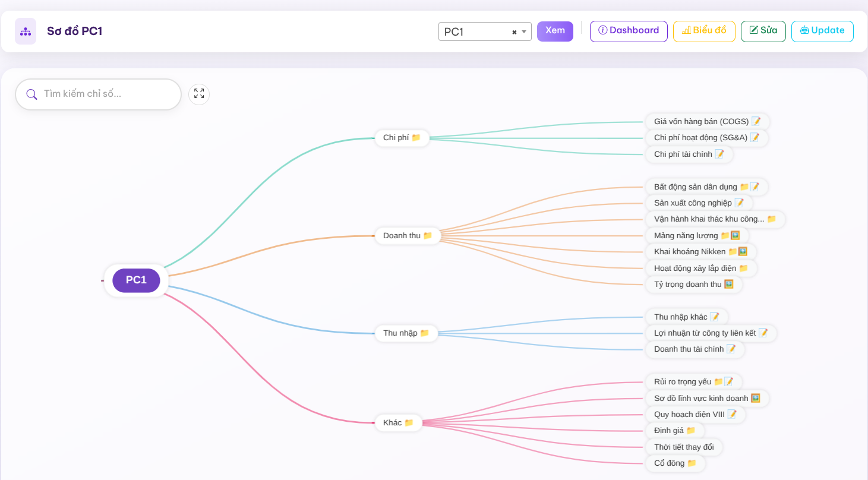Select Khai khoáng Nikken node
The height and width of the screenshot is (480, 868).
pos(700,252)
